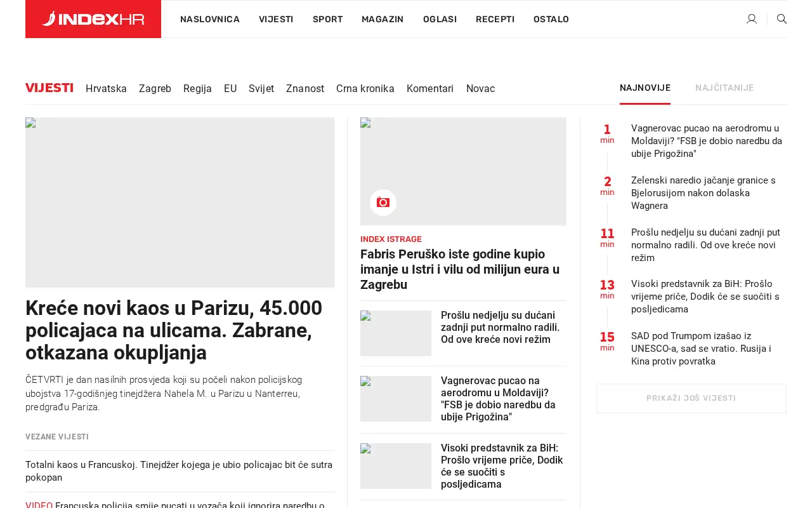Switch to the Najčitanije tab
812x508 pixels.
(x=724, y=88)
